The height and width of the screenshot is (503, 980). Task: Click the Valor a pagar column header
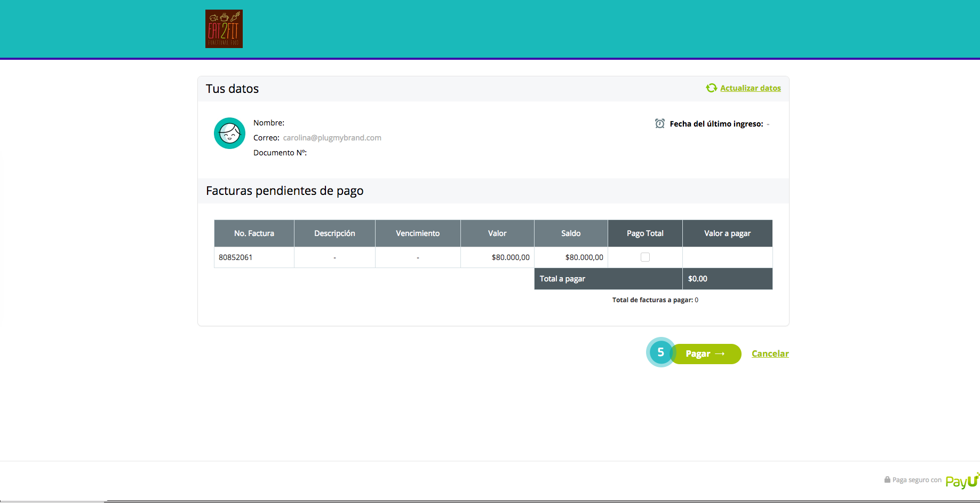(727, 233)
